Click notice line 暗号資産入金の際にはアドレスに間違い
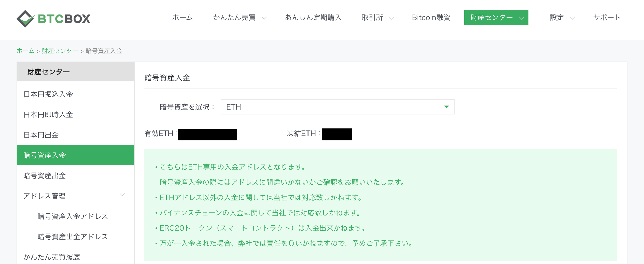644x264 pixels. [282, 182]
